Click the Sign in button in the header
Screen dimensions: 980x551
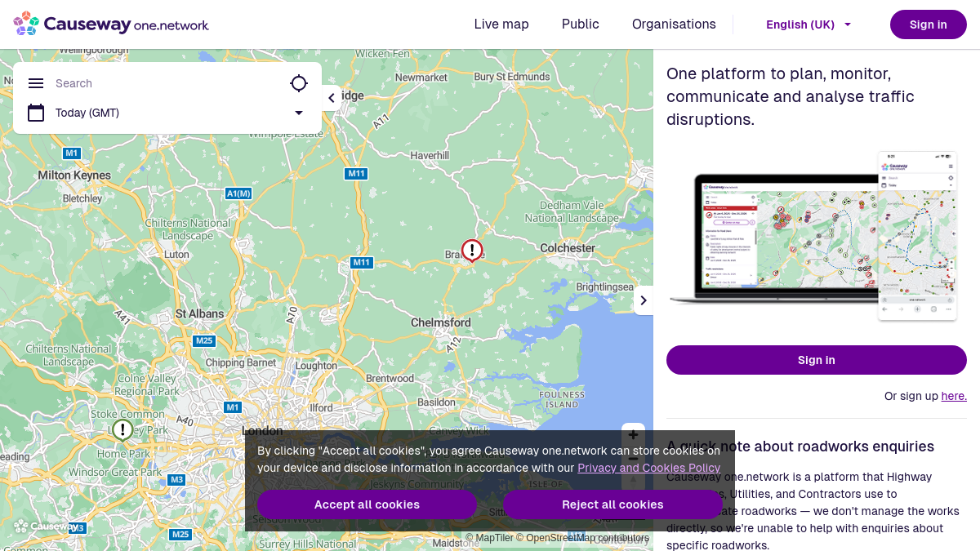click(929, 24)
